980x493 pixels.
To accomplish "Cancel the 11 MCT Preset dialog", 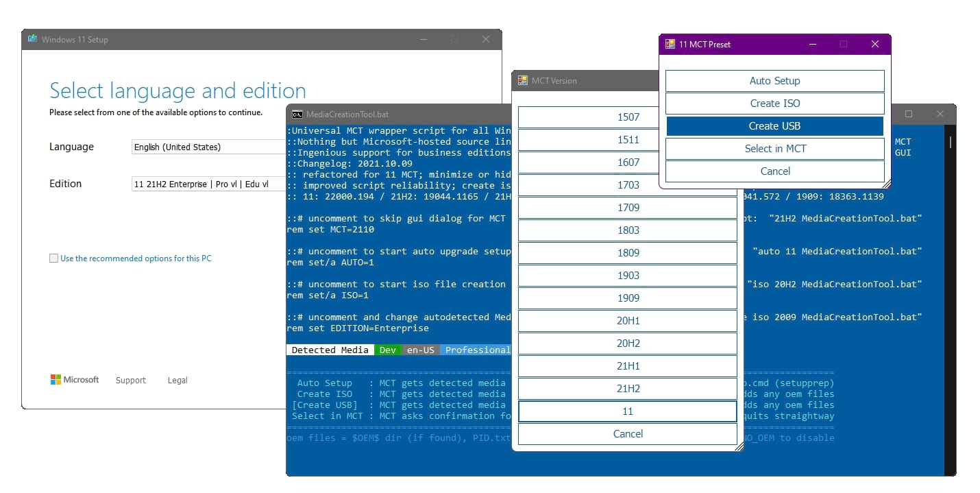I will (x=774, y=171).
